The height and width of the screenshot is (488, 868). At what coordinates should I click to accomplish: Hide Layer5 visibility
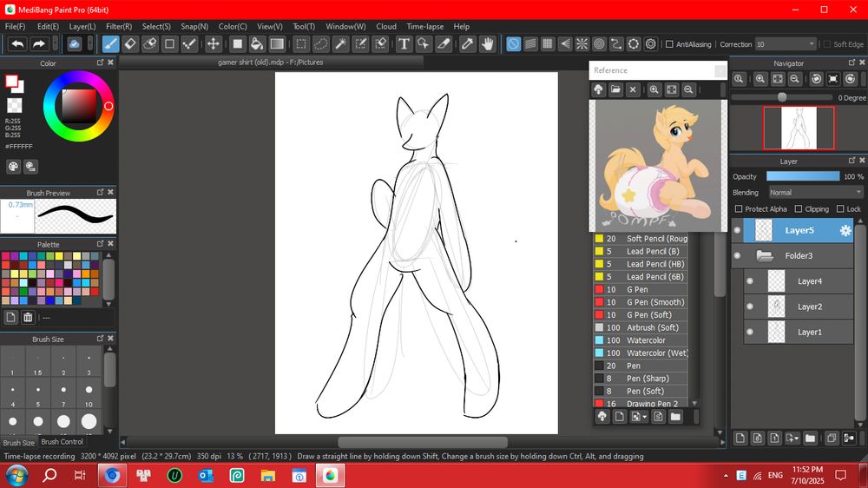pyautogui.click(x=737, y=230)
